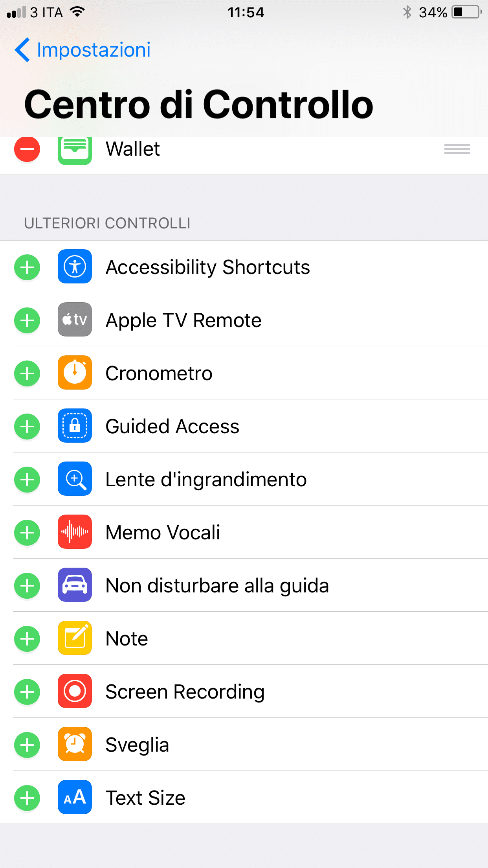This screenshot has width=488, height=868.
Task: Tap the Non disturbare alla guida car icon
Action: [x=75, y=585]
